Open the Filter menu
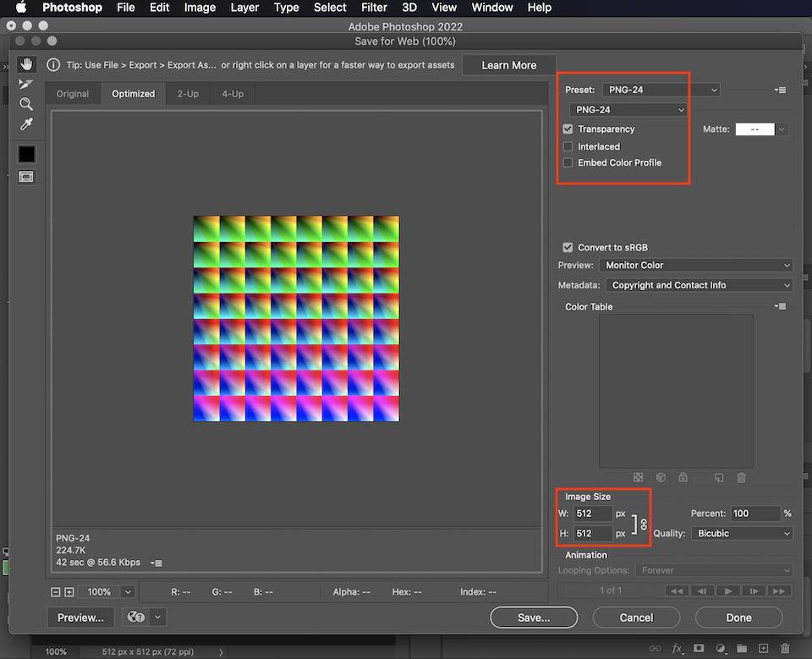 374,8
